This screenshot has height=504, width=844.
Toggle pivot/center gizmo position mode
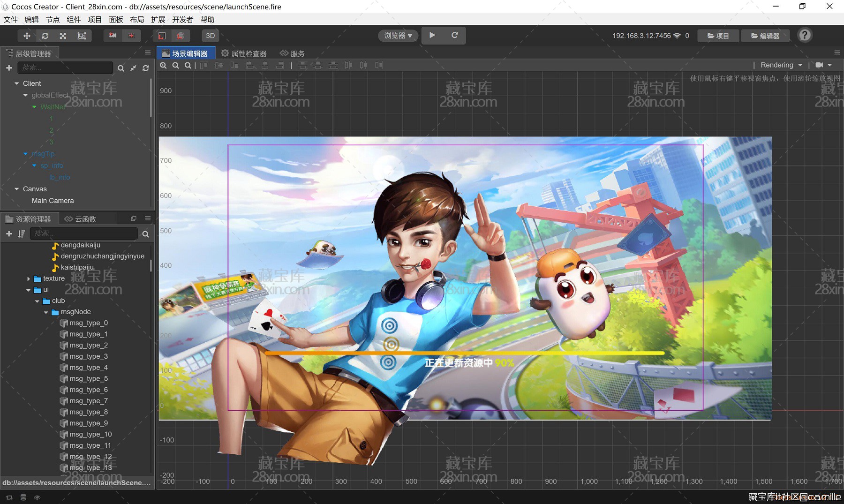tap(113, 36)
